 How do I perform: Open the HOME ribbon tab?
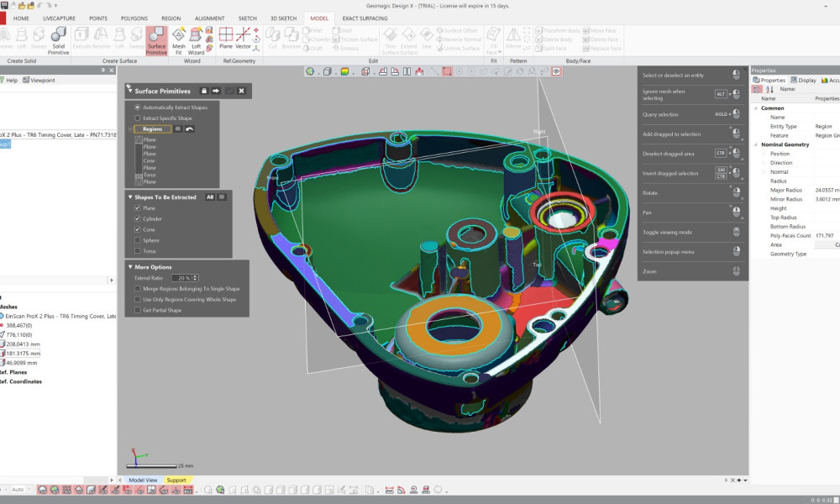(22, 18)
